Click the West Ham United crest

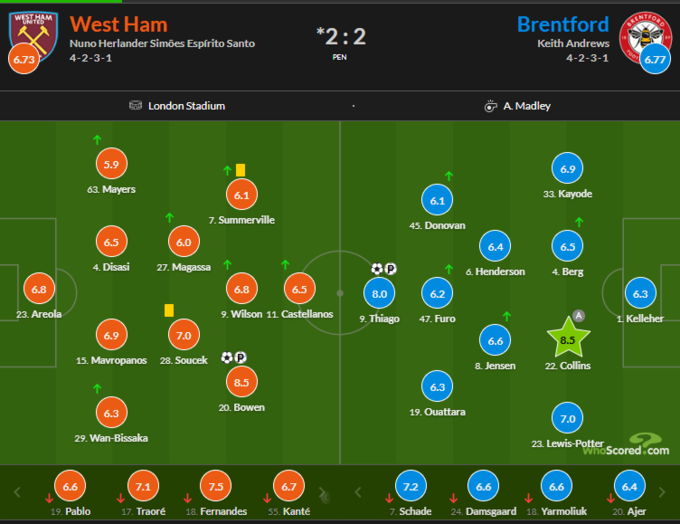[33, 36]
